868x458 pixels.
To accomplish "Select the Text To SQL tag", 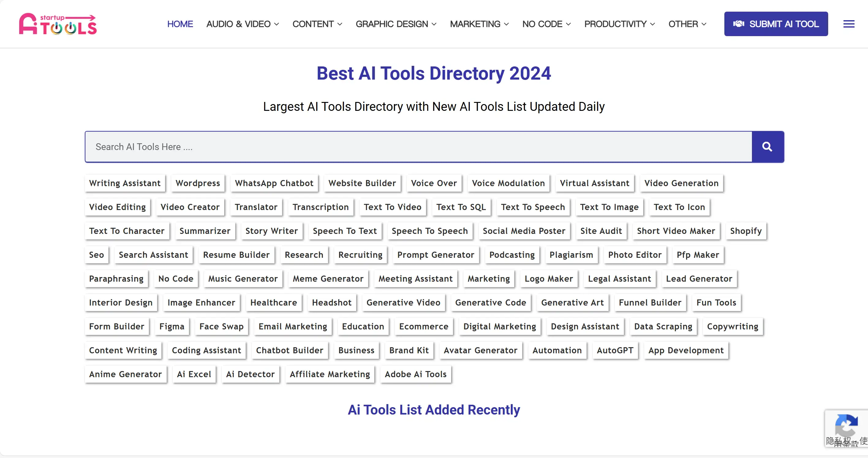I will 461,207.
